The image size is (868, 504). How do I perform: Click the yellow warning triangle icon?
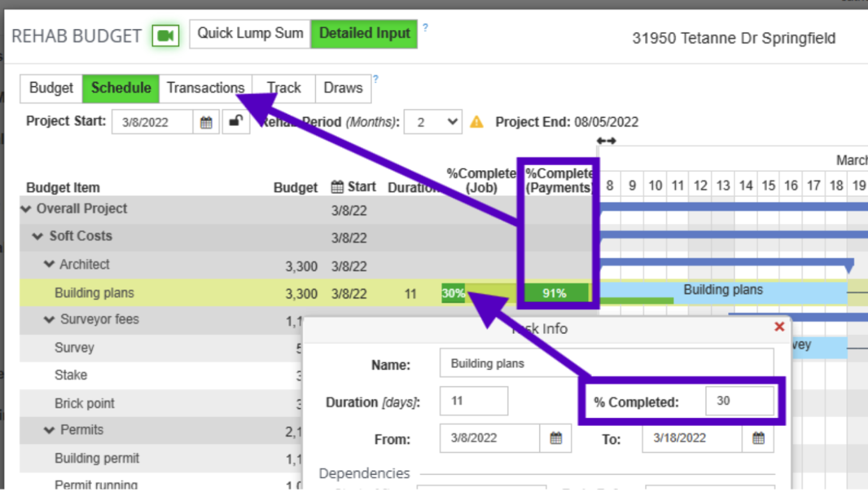[476, 122]
